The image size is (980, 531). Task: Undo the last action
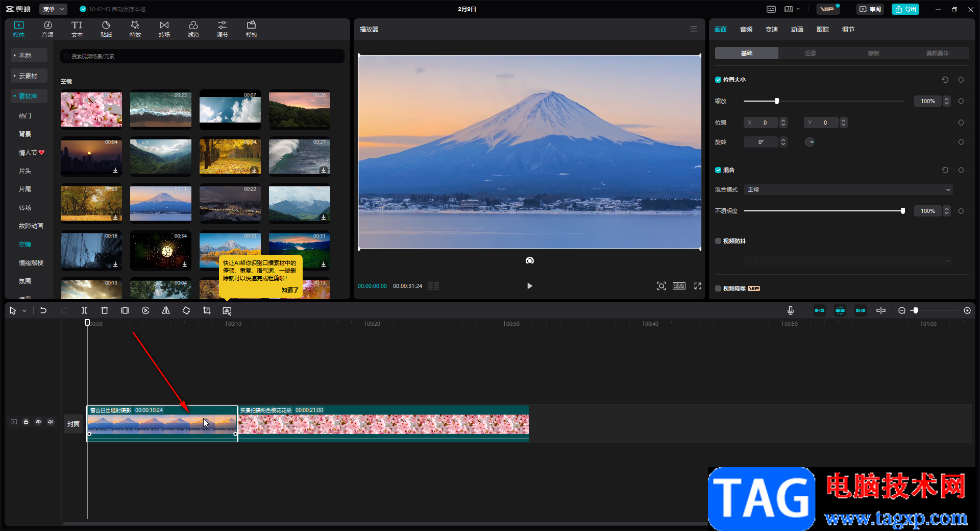(43, 310)
